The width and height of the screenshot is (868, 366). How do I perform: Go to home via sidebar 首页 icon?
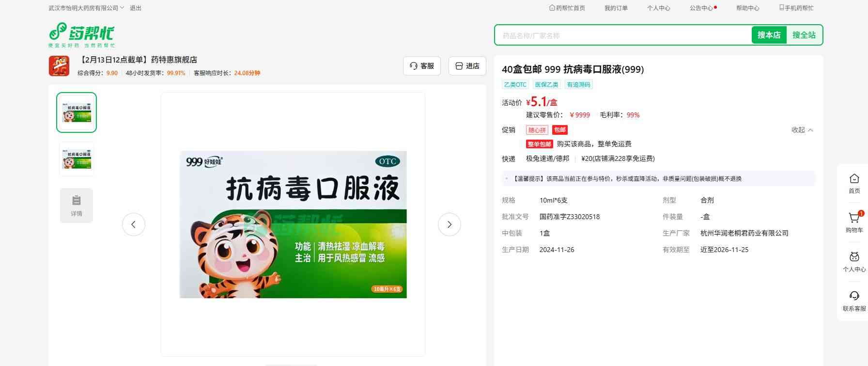[854, 179]
